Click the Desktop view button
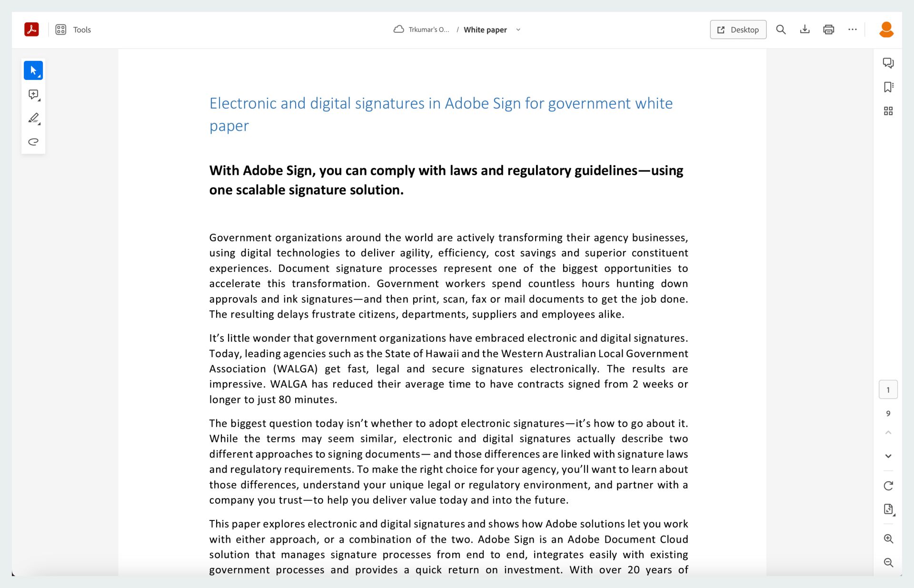 tap(738, 30)
